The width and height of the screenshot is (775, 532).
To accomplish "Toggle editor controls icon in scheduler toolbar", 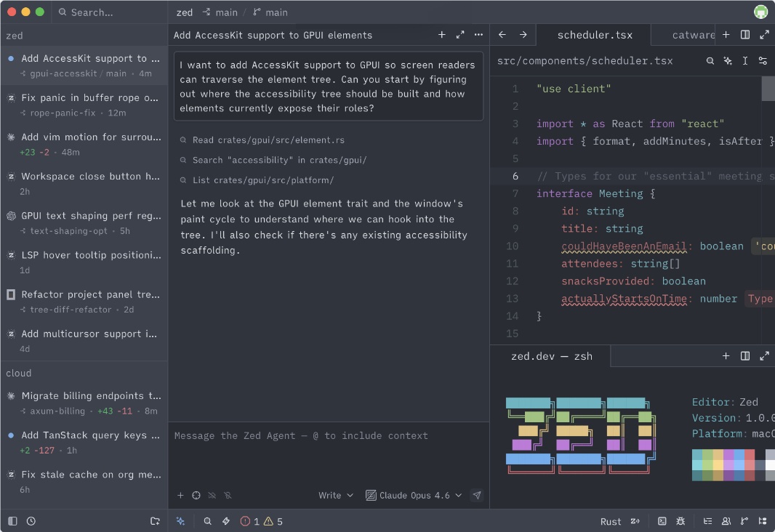I will 763,61.
